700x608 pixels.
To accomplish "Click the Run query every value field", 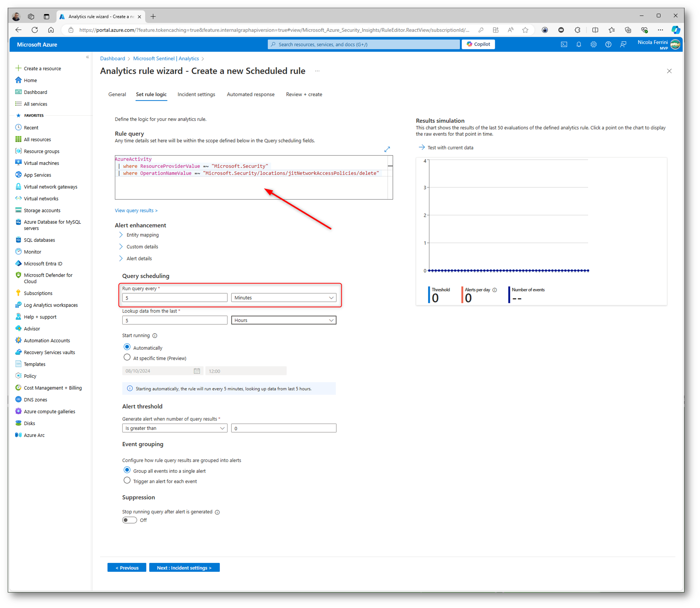I will tap(175, 298).
